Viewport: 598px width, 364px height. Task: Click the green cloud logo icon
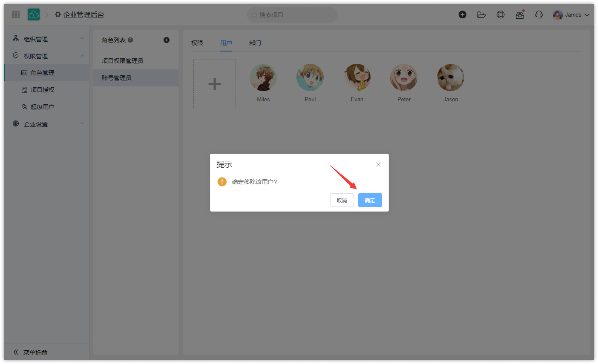34,14
